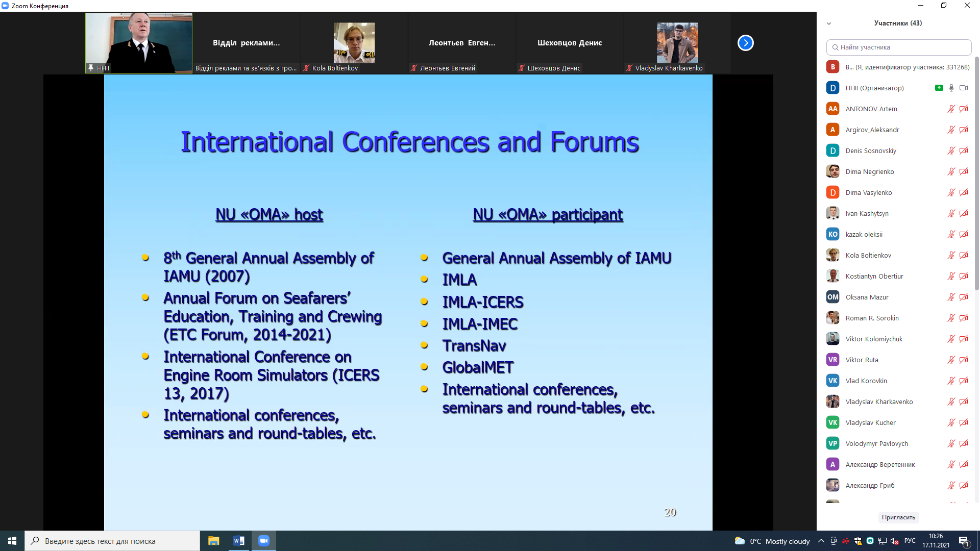Image resolution: width=980 pixels, height=551 pixels.
Task: Switch the РУС input language indicator
Action: click(x=910, y=541)
